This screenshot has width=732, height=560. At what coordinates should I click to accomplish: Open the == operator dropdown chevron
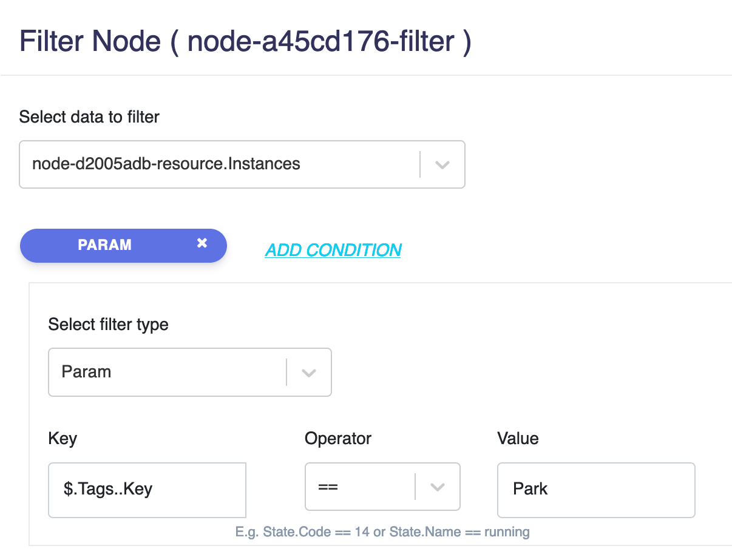click(x=438, y=487)
